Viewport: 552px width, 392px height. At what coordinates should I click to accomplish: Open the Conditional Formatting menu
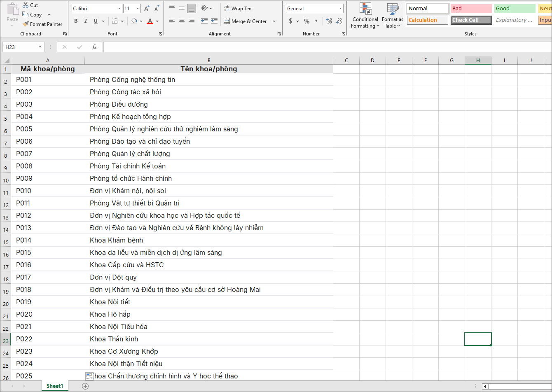pyautogui.click(x=365, y=16)
